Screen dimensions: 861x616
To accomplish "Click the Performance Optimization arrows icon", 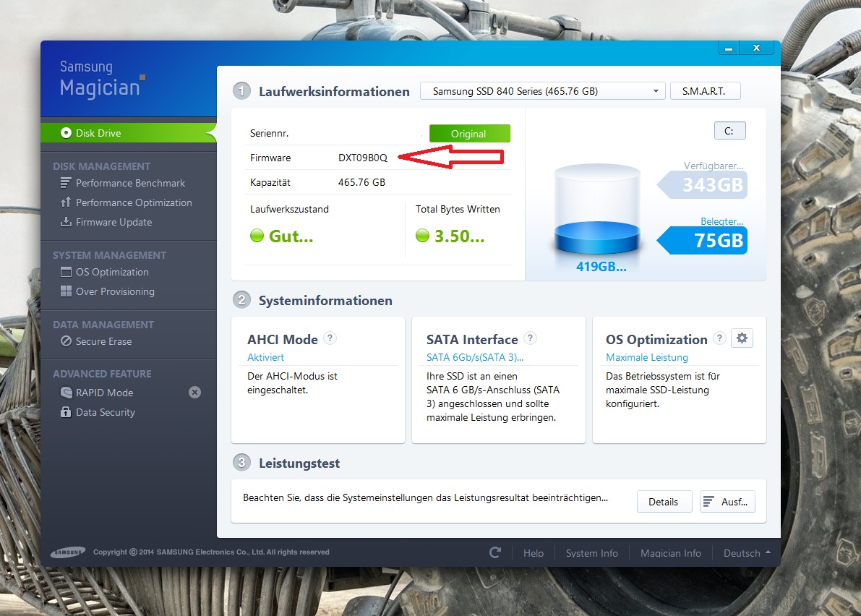I will coord(66,202).
